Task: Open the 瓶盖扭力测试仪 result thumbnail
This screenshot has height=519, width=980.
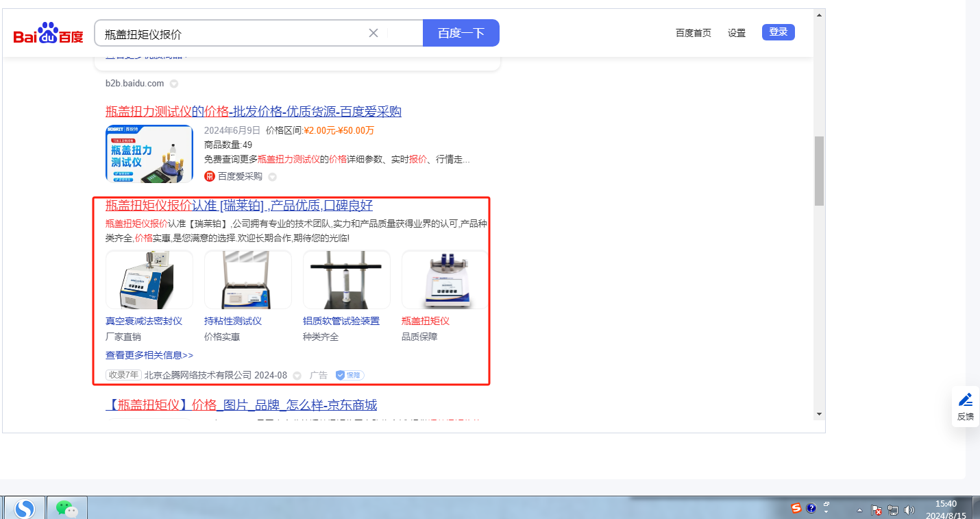Action: point(149,154)
